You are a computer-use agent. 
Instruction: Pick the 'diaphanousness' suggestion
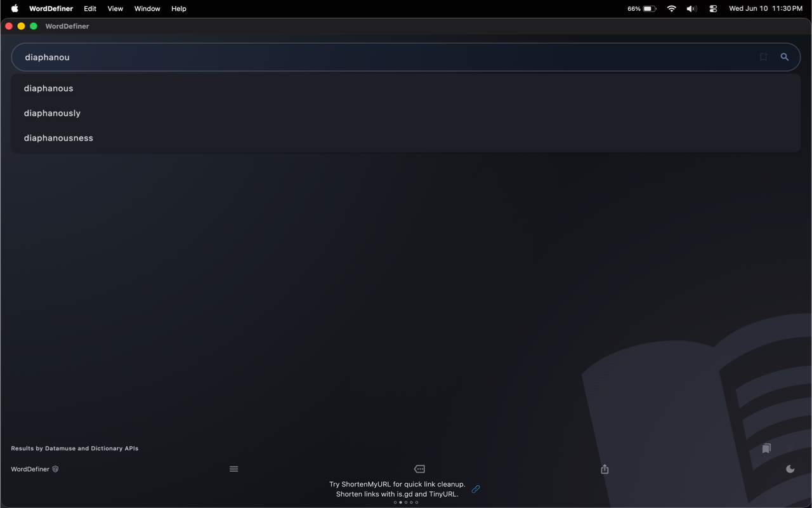406,138
